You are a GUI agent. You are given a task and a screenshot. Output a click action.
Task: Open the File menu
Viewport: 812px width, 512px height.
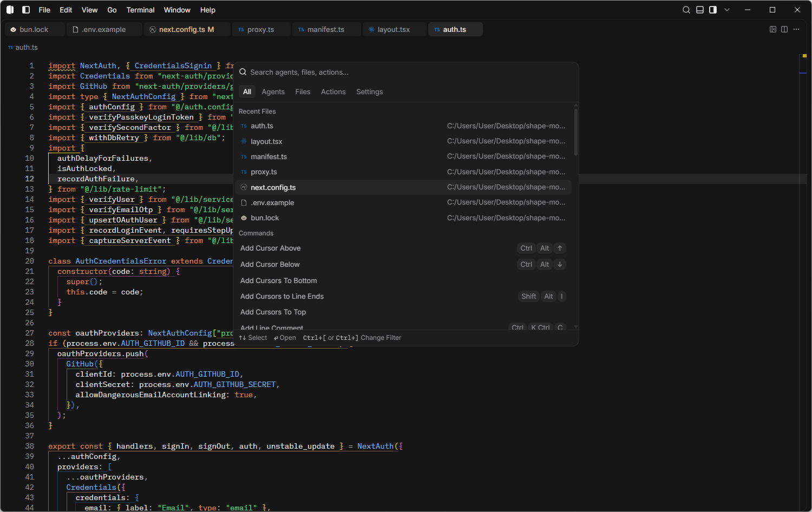tap(44, 10)
